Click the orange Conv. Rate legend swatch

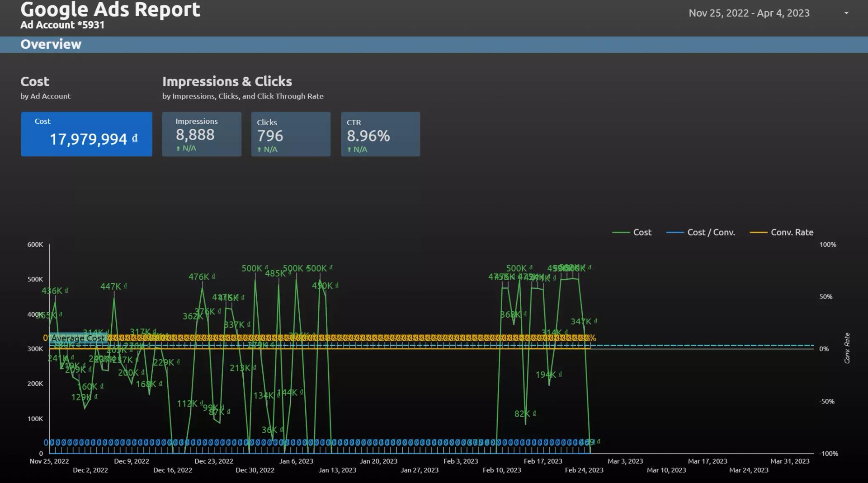click(x=759, y=232)
